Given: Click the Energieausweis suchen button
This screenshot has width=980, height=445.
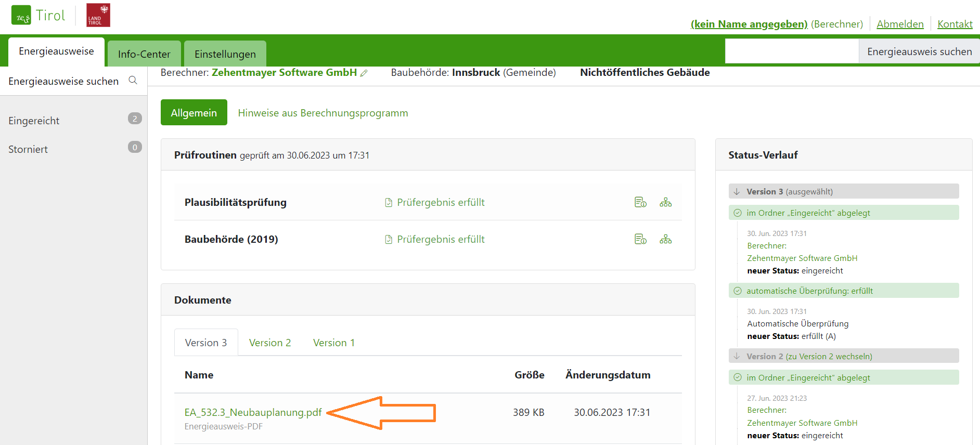Looking at the screenshot, I should (919, 51).
